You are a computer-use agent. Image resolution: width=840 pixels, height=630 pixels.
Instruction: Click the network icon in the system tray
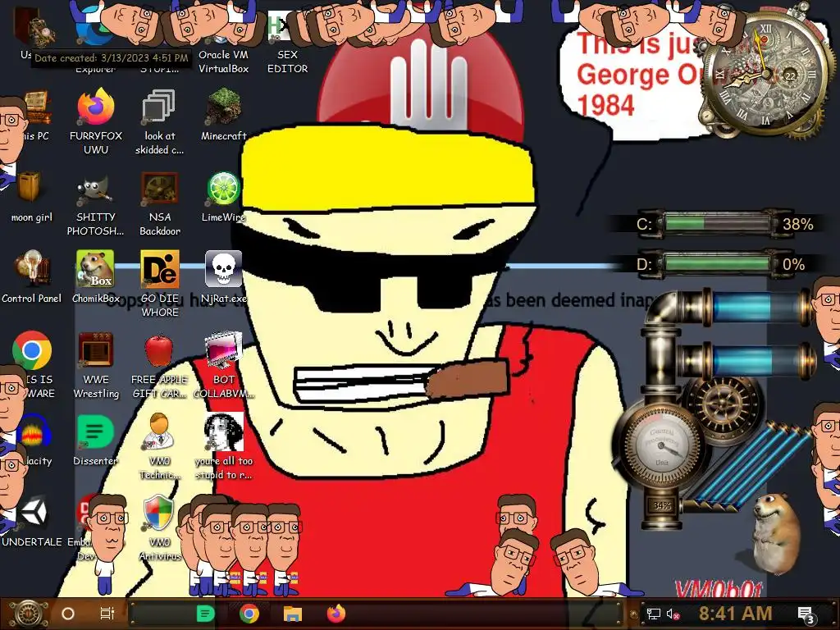point(654,614)
